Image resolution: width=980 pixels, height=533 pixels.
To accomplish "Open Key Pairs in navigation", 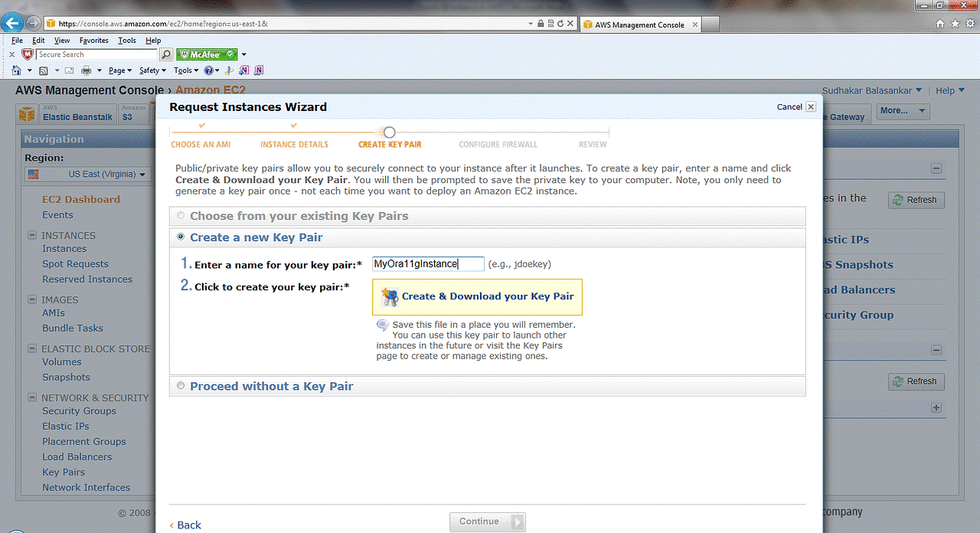I will tap(64, 472).
